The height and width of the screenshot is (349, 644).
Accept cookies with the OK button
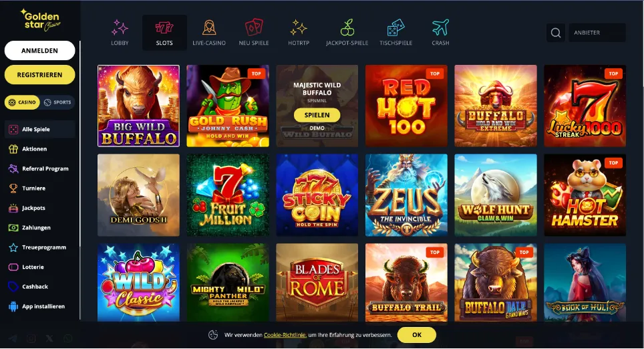tap(416, 335)
